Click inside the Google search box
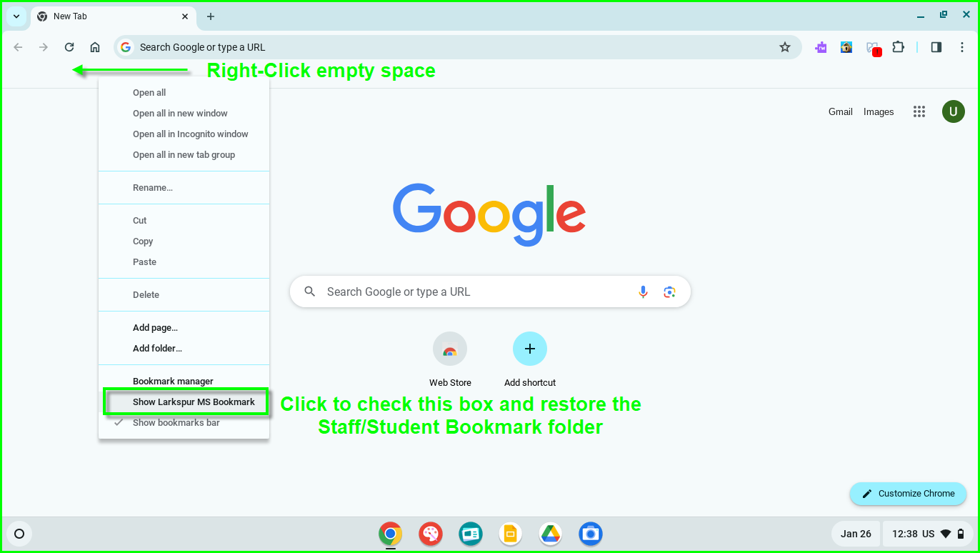 click(x=464, y=292)
